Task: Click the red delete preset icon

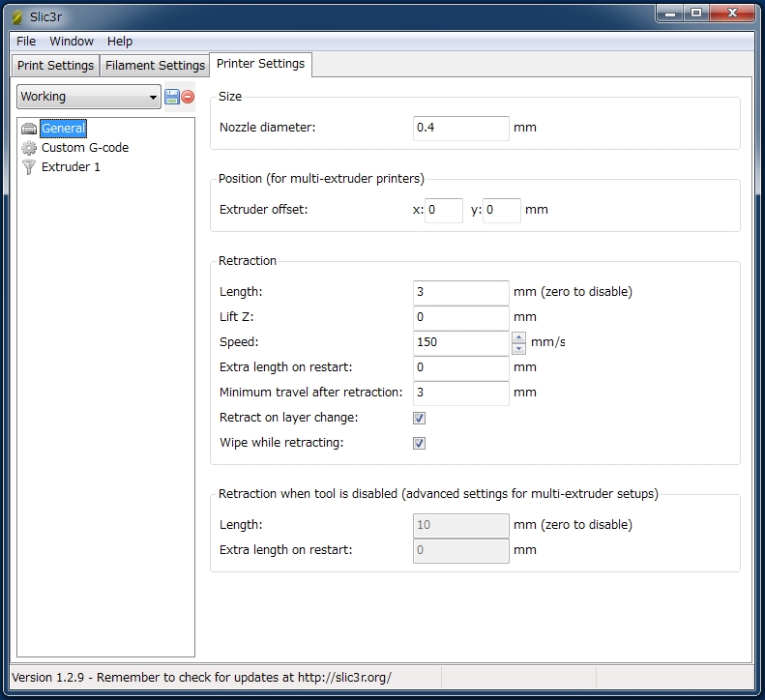Action: pyautogui.click(x=188, y=97)
